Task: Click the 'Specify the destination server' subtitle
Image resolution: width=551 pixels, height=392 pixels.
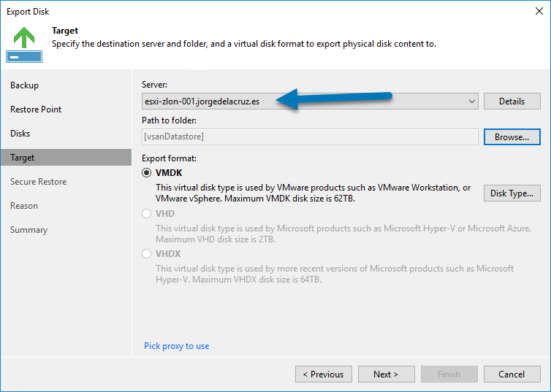Action: coord(244,44)
